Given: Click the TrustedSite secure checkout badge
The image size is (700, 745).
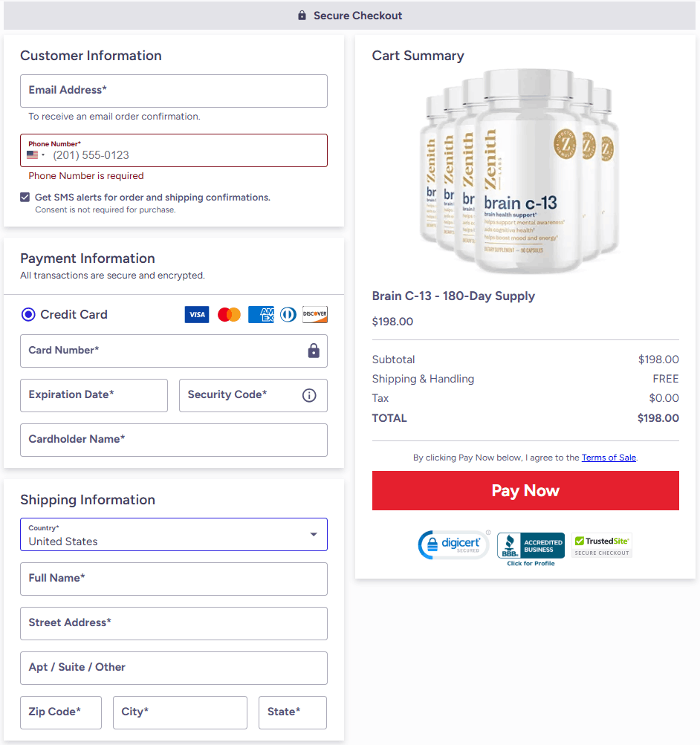Looking at the screenshot, I should 602,545.
